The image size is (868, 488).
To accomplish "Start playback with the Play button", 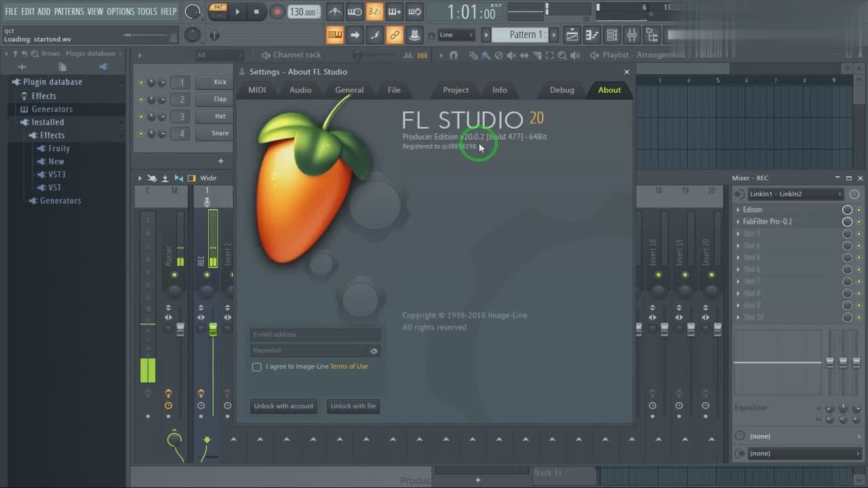I will click(237, 12).
